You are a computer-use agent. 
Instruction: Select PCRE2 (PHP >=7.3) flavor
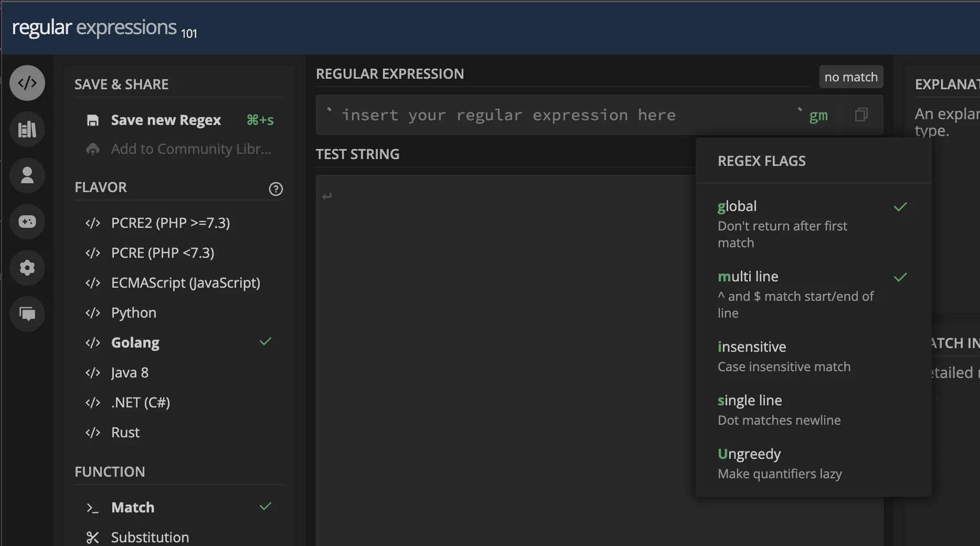[179, 223]
